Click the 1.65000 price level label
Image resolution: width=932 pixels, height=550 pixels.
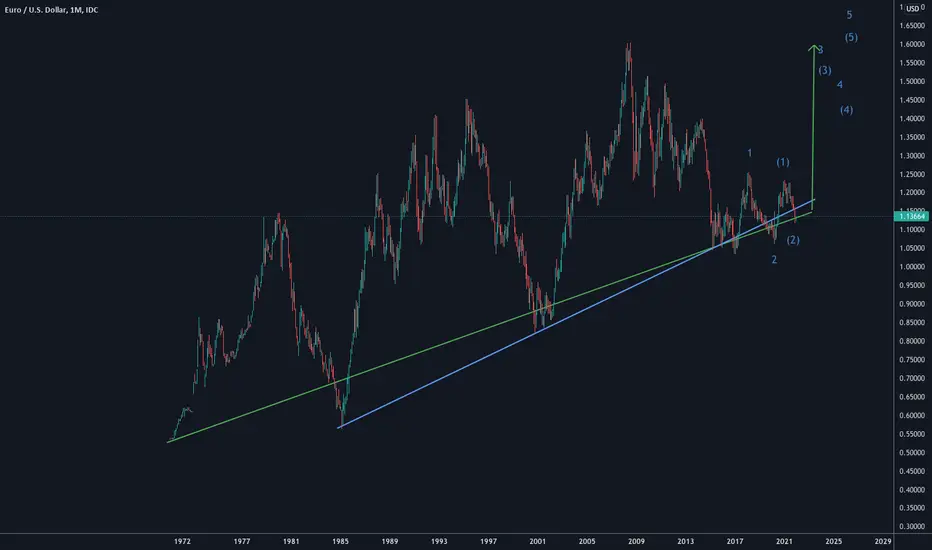pyautogui.click(x=912, y=26)
